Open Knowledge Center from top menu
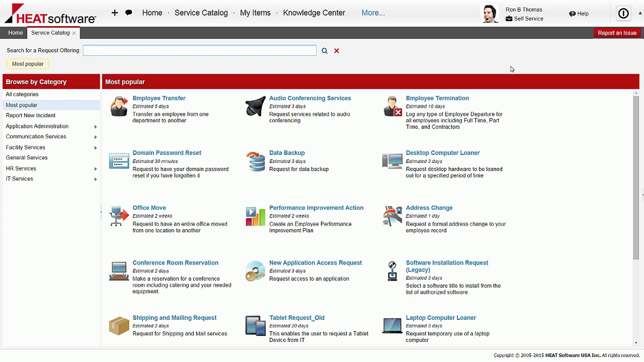Viewport: 644px width, 362px height. pos(314,13)
